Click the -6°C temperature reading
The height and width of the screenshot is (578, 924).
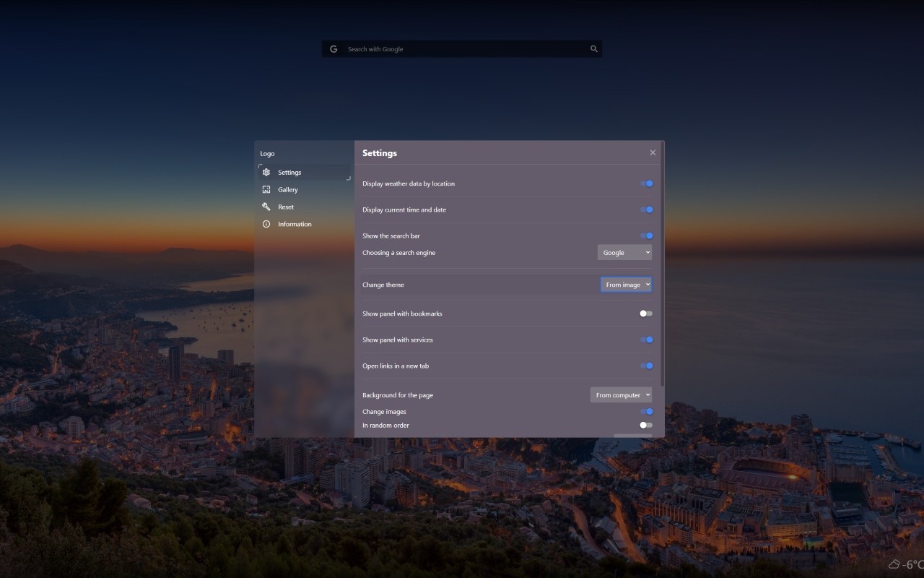(x=913, y=565)
